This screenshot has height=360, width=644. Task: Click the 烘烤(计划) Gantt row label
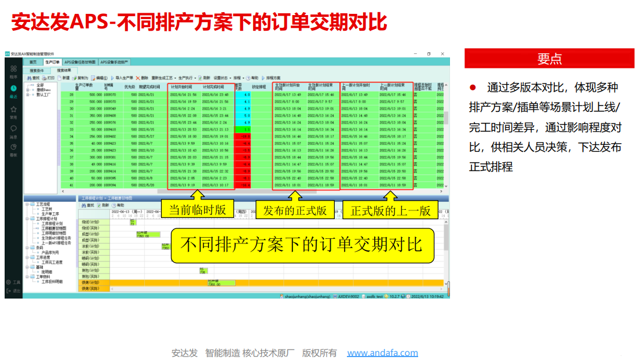pyautogui.click(x=94, y=283)
